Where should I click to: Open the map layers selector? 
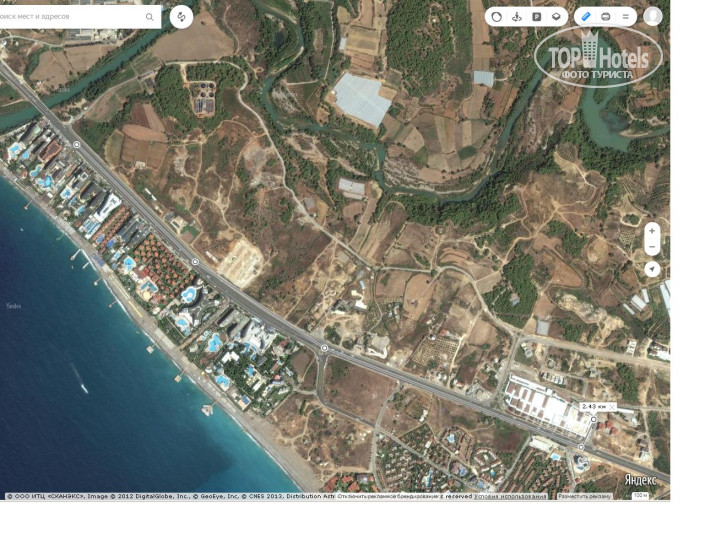[x=557, y=16]
